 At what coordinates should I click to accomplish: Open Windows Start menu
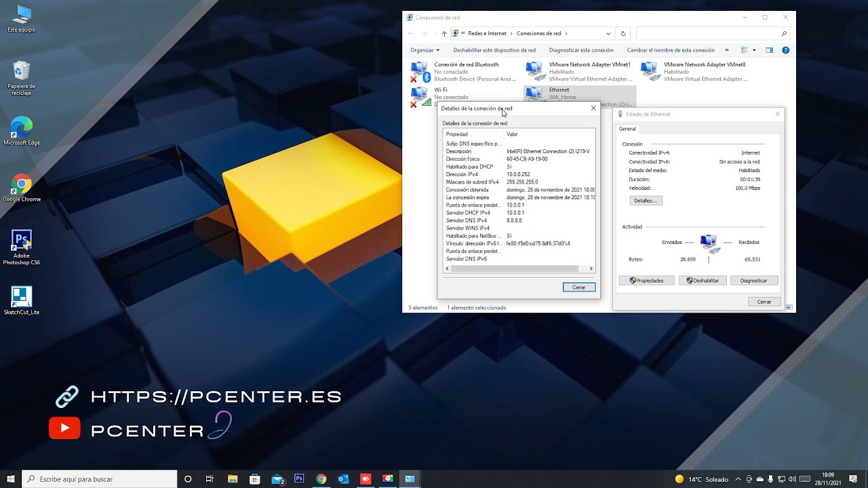[x=11, y=479]
